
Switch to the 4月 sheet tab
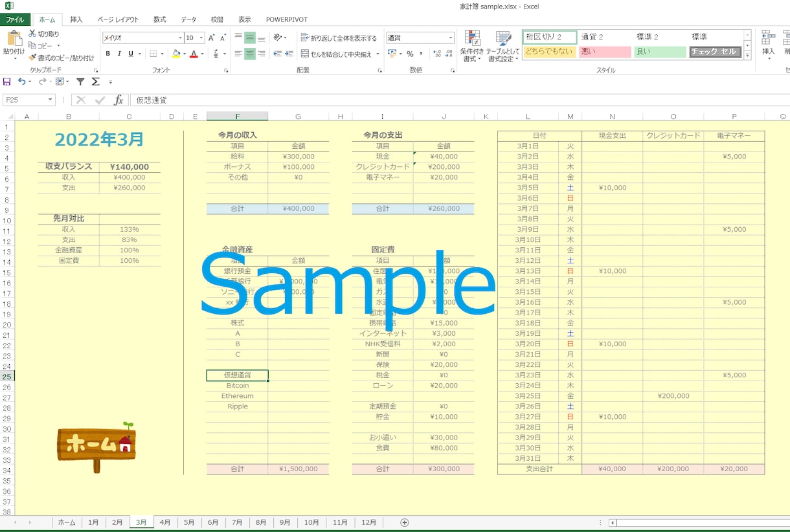click(x=165, y=522)
